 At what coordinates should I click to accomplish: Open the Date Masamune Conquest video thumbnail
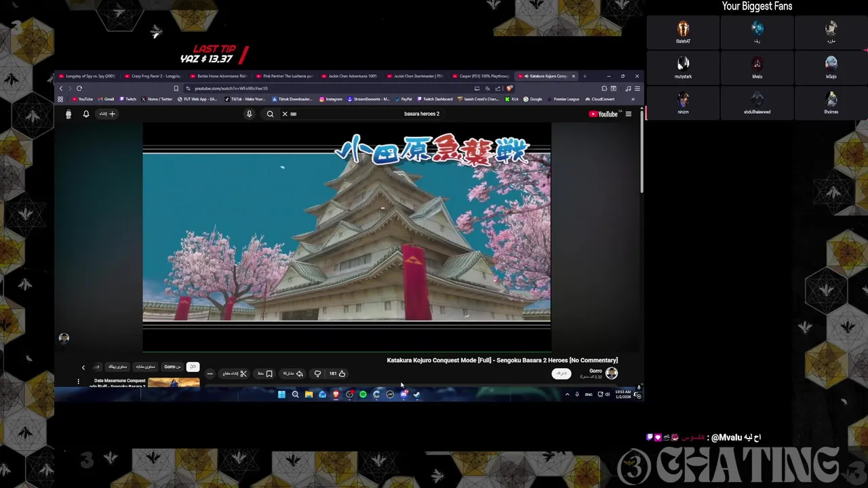click(174, 383)
